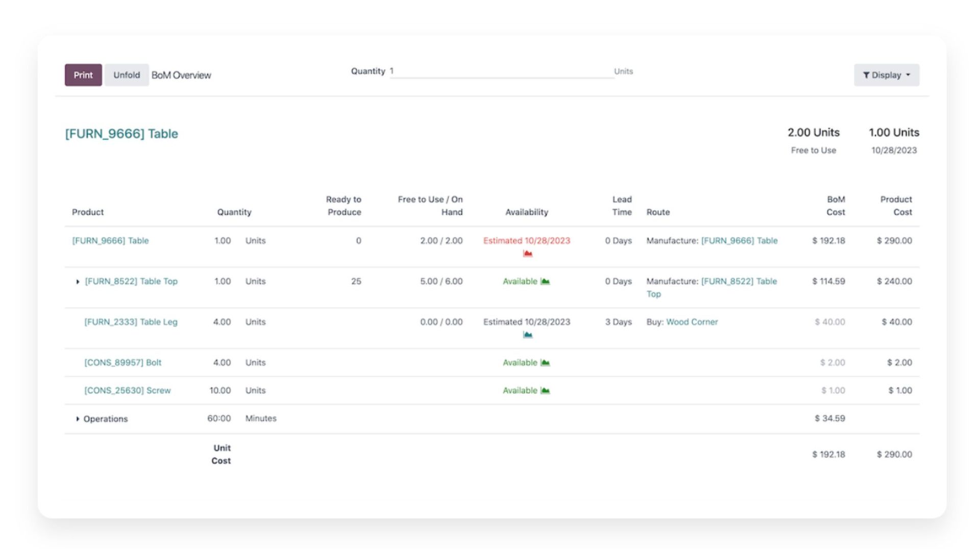Open the Bolt availability forecast icon
980x549 pixels.
click(545, 362)
